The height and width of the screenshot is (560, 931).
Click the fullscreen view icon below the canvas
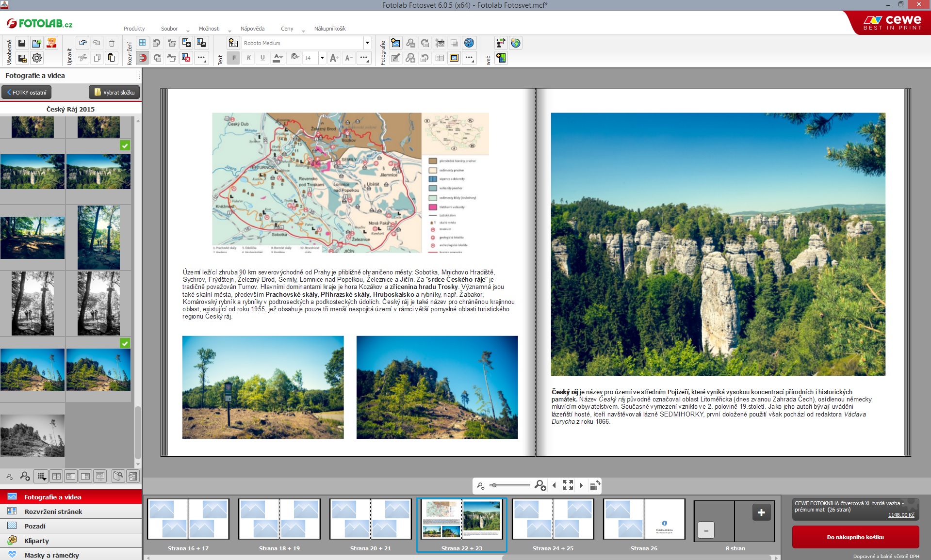coord(568,485)
